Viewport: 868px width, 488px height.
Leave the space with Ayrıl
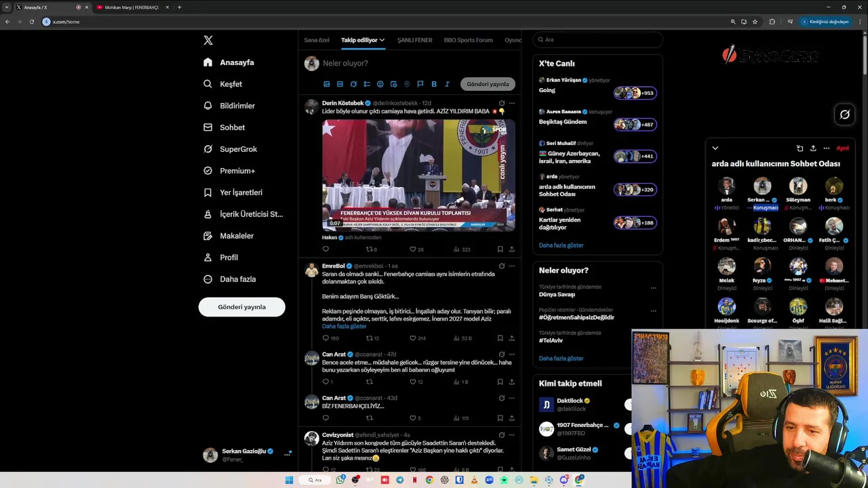pyautogui.click(x=842, y=148)
